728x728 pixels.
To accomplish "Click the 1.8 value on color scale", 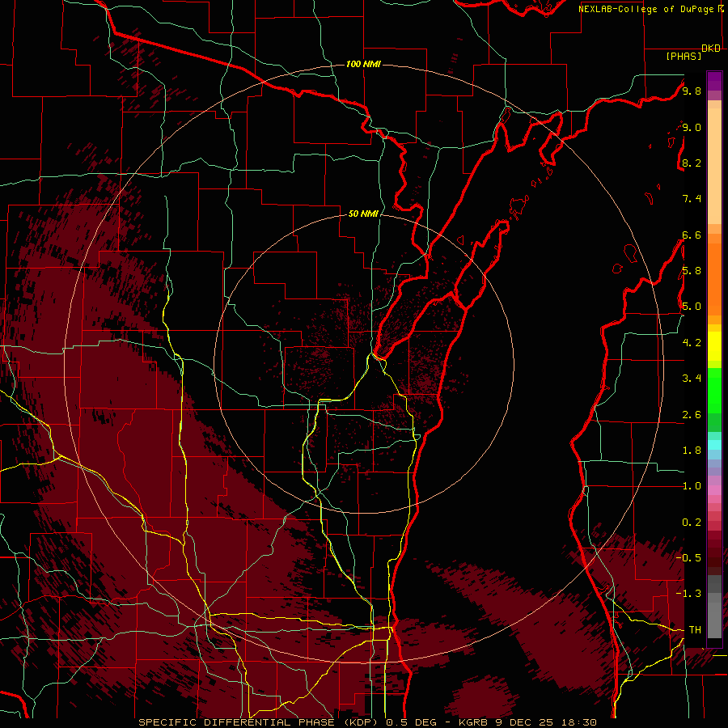I will [x=692, y=451].
